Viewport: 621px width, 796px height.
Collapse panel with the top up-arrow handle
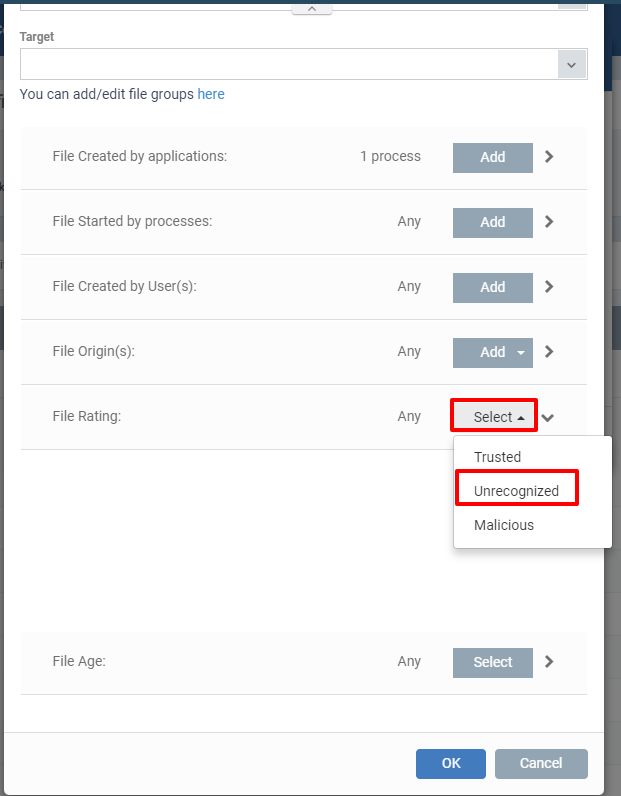pyautogui.click(x=312, y=9)
